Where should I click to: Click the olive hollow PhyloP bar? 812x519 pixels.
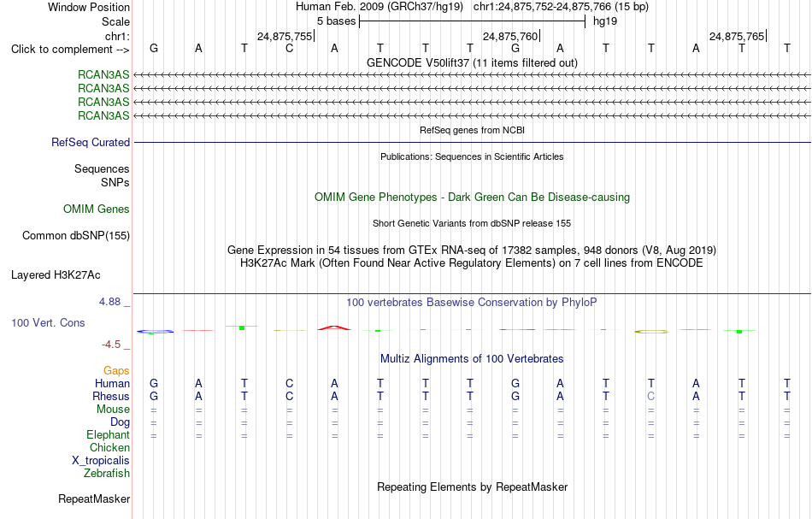651,332
